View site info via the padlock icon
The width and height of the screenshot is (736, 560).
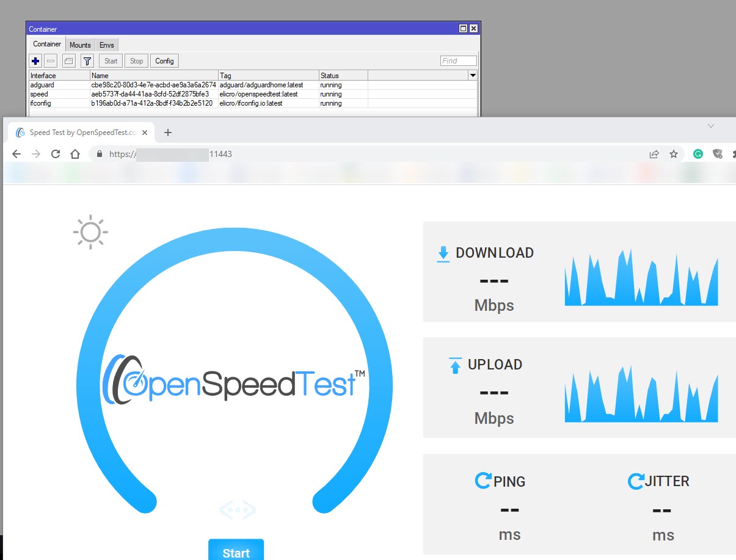pos(98,155)
